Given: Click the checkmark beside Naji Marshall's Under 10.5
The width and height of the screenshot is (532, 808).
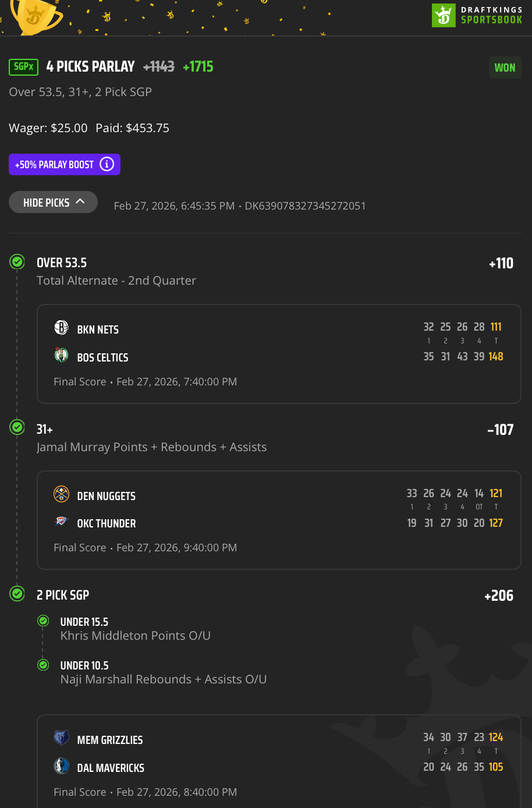Looking at the screenshot, I should [x=43, y=664].
